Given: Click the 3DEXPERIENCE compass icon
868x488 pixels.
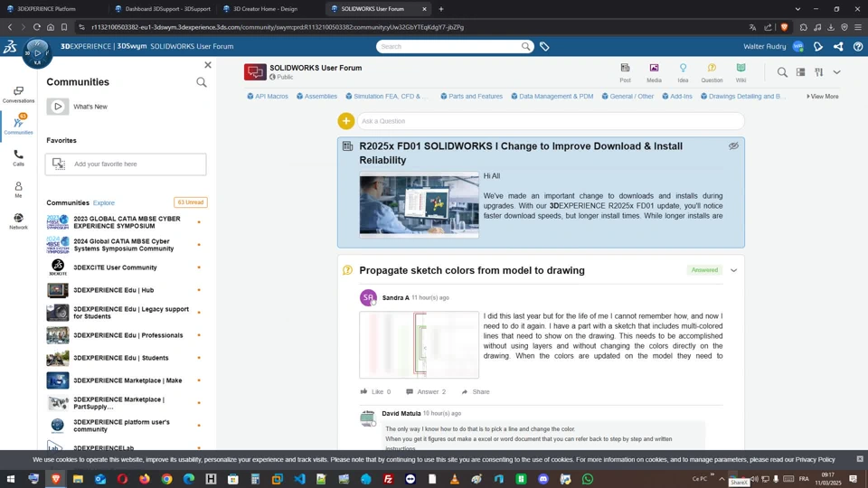Looking at the screenshot, I should (37, 53).
